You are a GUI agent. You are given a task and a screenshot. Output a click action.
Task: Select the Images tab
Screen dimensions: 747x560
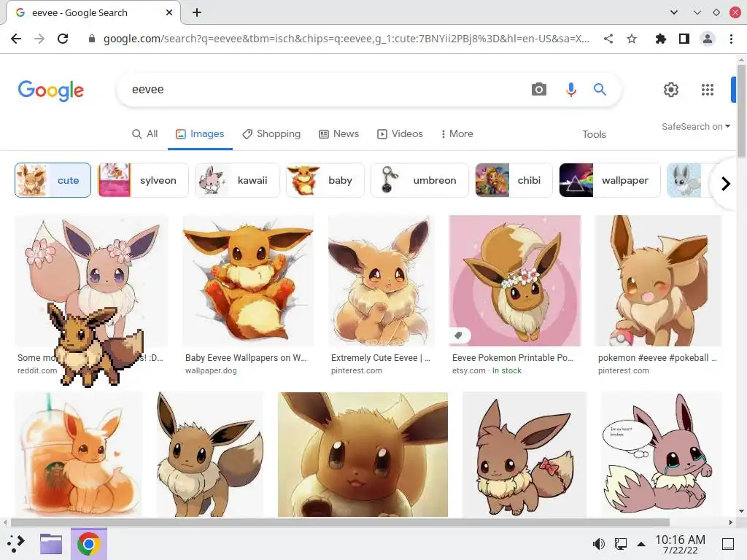(x=200, y=134)
